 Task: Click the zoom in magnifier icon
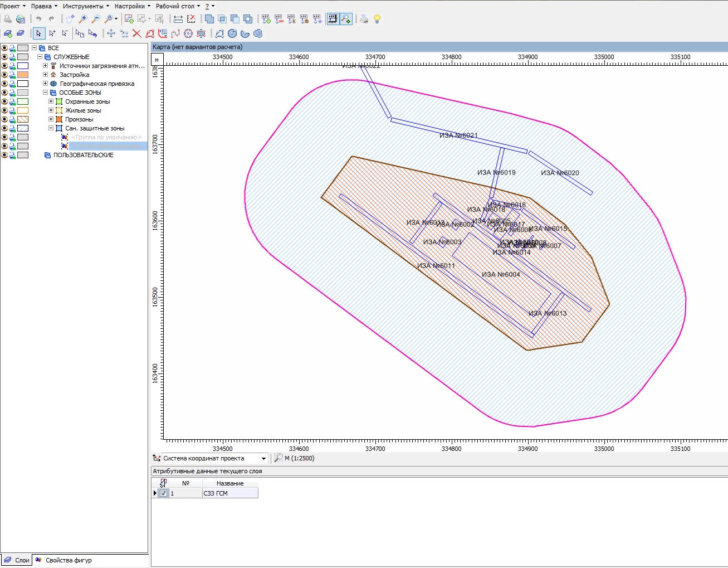click(x=83, y=19)
